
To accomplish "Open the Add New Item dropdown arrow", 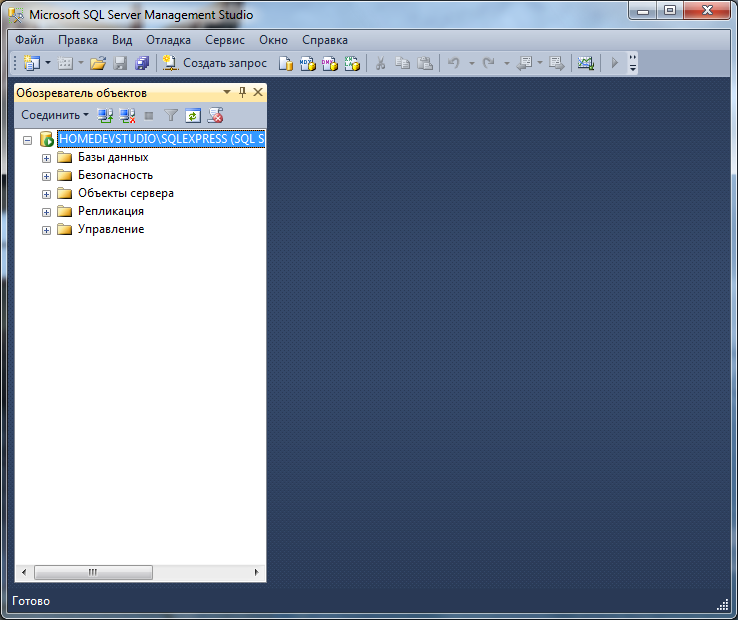I will (x=80, y=63).
